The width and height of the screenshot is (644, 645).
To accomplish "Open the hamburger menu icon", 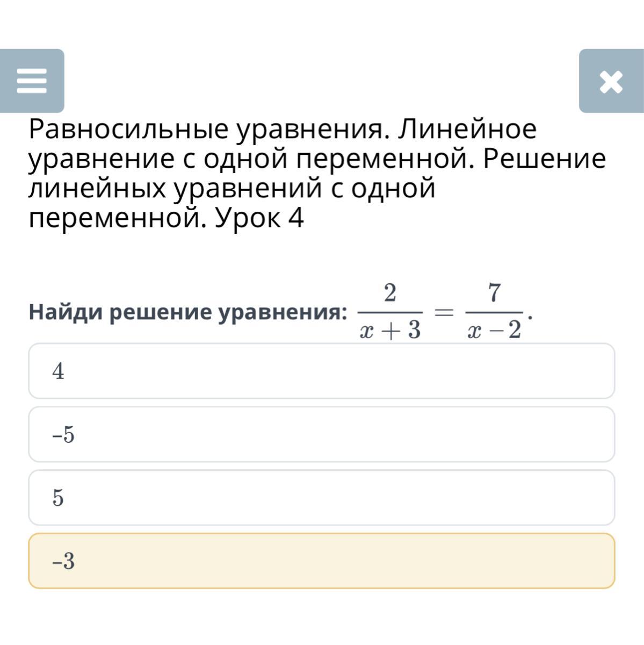I will [x=32, y=81].
